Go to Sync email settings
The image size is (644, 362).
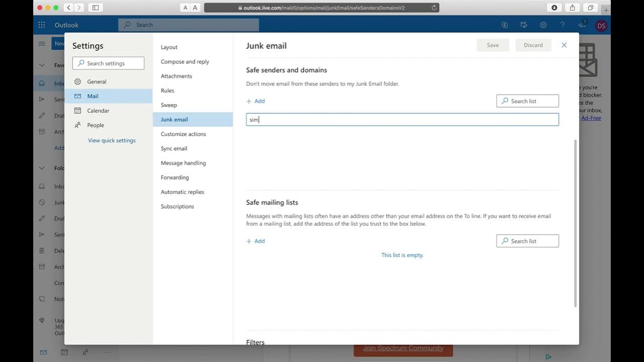click(193, 149)
